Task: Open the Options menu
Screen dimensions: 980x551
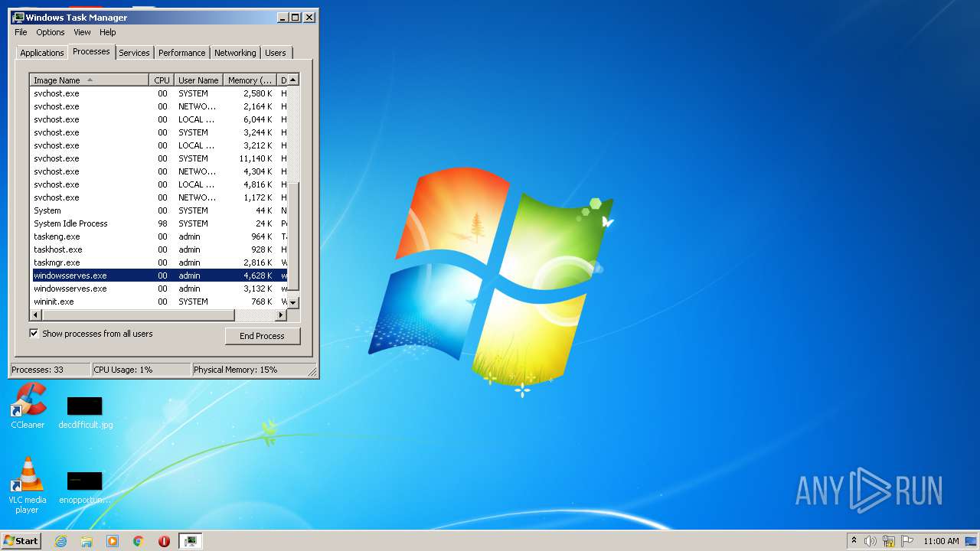Action: click(51, 32)
